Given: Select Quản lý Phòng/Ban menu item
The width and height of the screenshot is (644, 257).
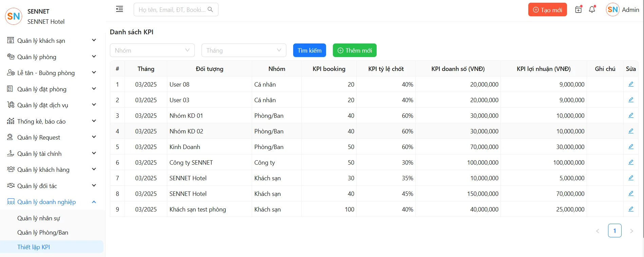Looking at the screenshot, I should click(43, 233).
